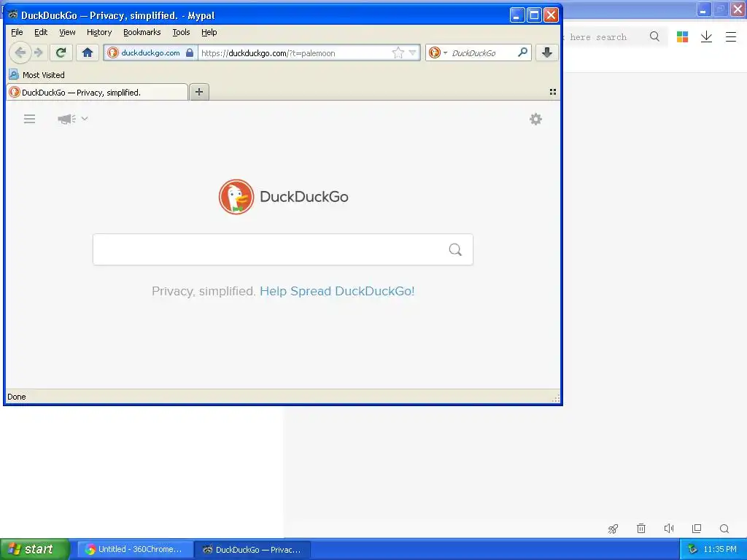Click the magnifier in Mypal search box
The width and height of the screenshot is (747, 560).
pos(522,52)
